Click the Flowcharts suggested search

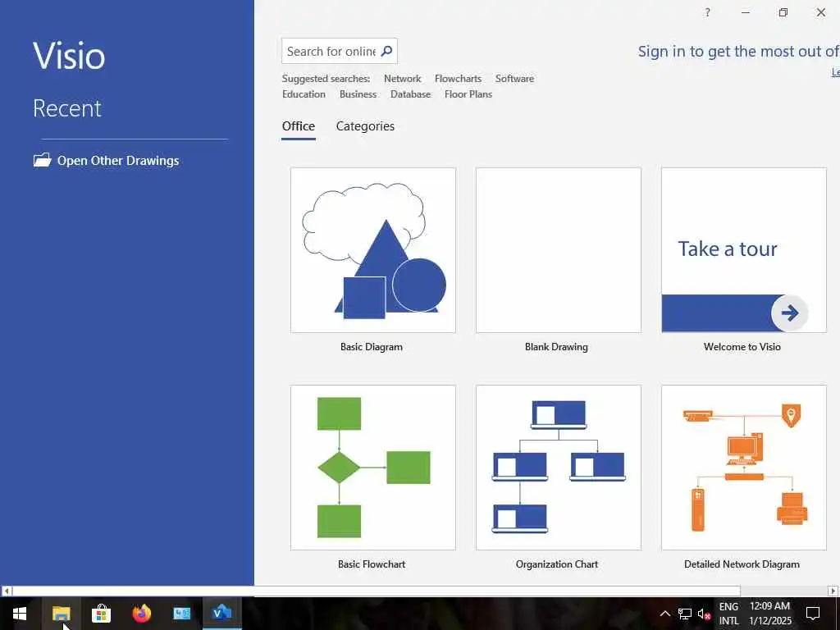click(x=458, y=79)
